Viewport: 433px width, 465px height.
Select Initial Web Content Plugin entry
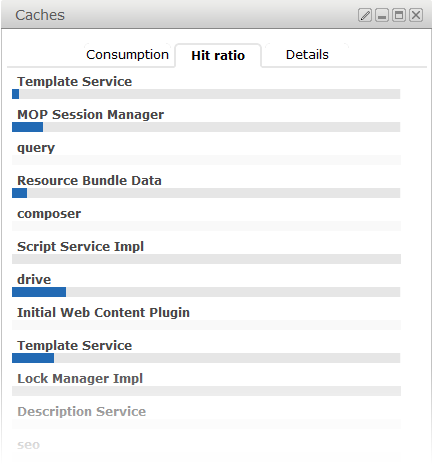[103, 313]
